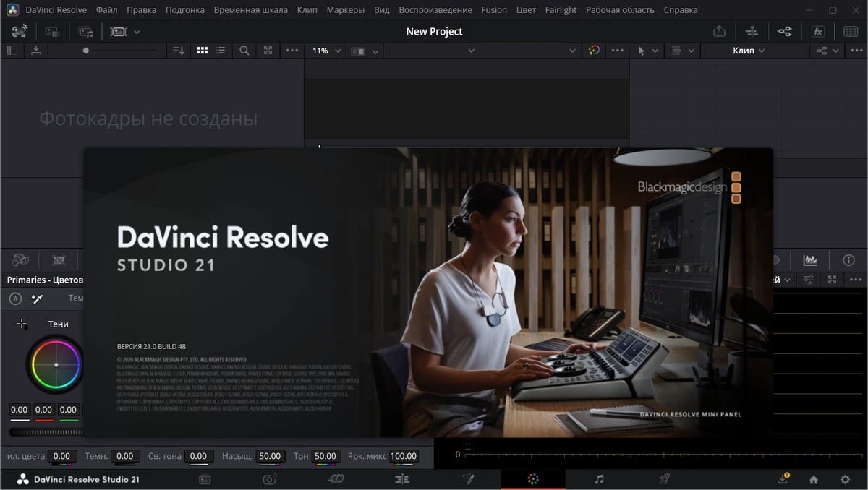
Task: Toggle auto balance A button
Action: pos(15,298)
